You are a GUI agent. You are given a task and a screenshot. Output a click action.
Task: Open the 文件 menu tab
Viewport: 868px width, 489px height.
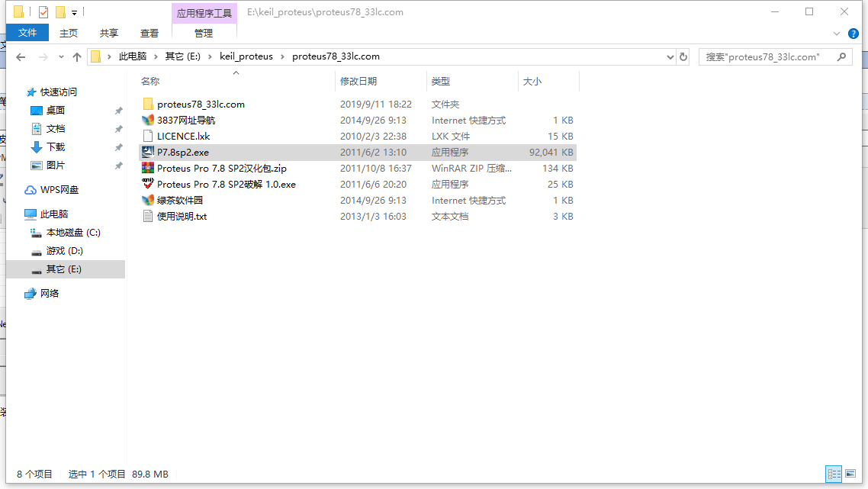click(x=27, y=34)
